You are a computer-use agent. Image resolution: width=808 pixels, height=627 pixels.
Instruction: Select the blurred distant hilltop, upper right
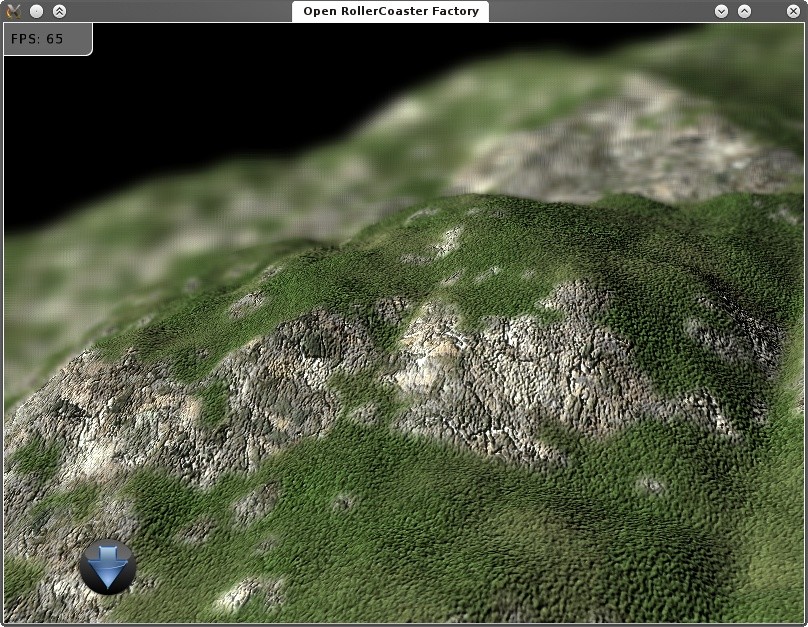click(640, 130)
